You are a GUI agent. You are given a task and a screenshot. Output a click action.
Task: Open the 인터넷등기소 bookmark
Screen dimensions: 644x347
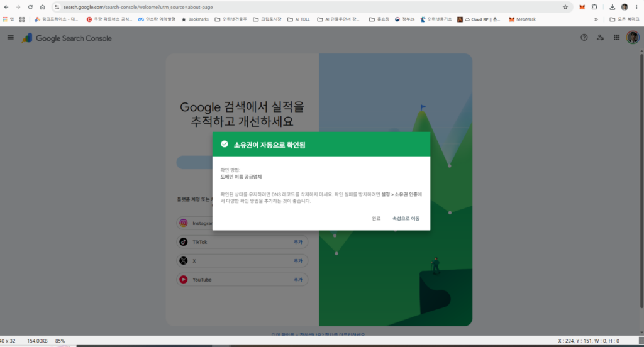436,19
